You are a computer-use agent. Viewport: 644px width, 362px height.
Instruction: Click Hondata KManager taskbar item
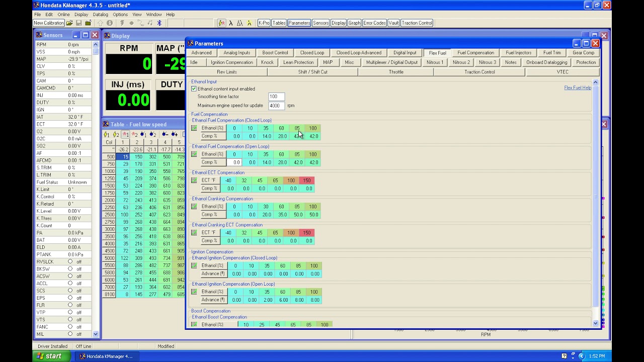[x=107, y=356]
